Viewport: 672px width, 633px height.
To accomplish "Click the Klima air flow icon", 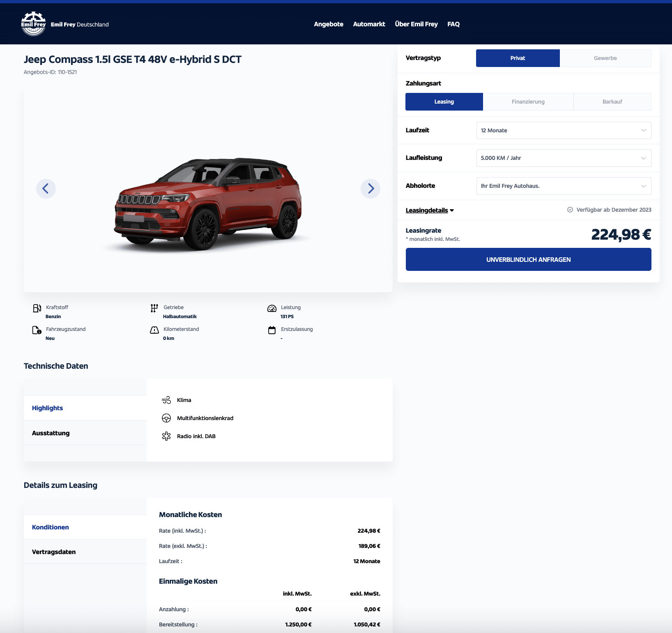I will tap(166, 400).
